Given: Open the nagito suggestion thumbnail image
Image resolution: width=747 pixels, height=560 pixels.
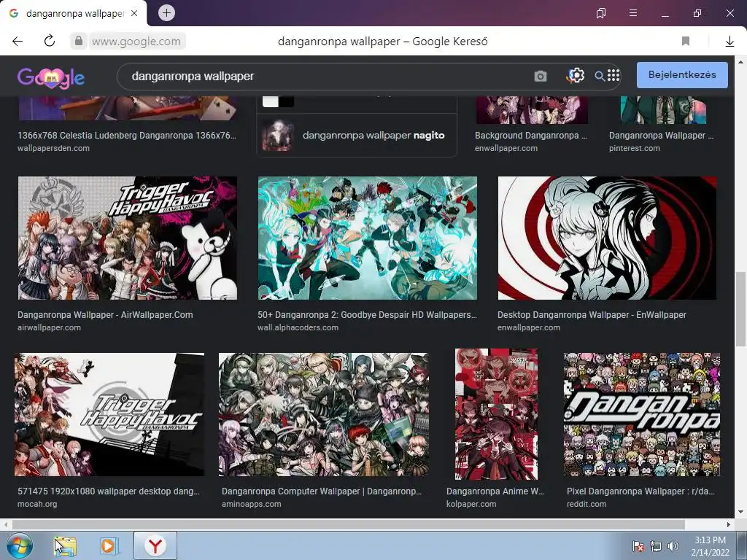Looking at the screenshot, I should tap(278, 135).
